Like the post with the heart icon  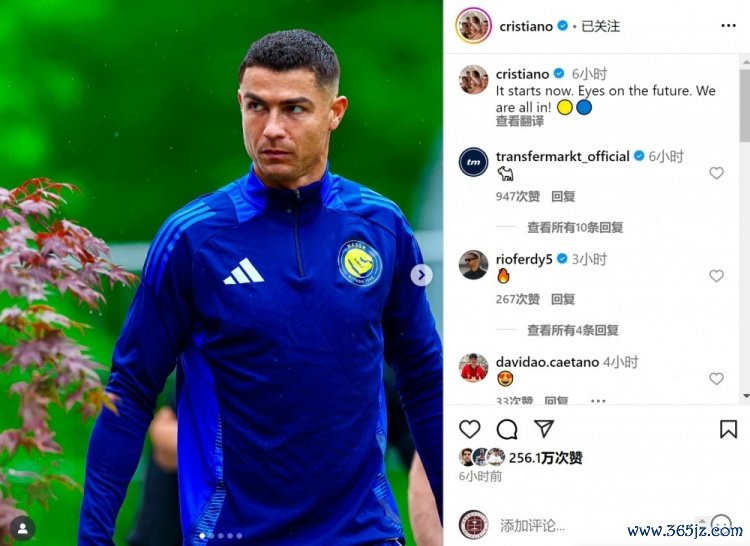[x=469, y=429]
